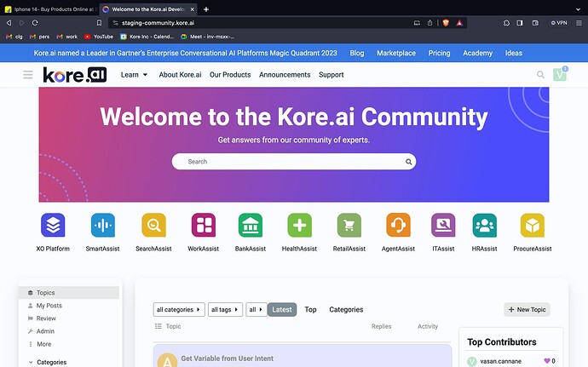Screen dimensions: 588x367
Task: Toggle the browser sidebar panel icon
Action: (520, 23)
